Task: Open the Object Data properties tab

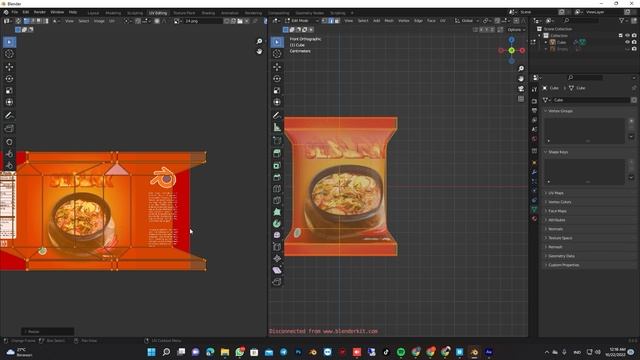Action: [x=534, y=209]
